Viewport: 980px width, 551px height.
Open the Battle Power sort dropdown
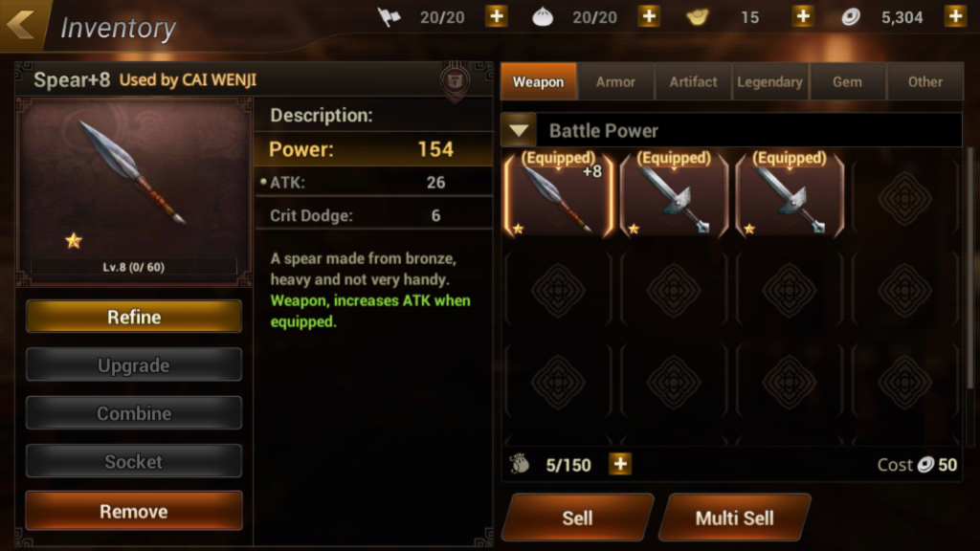[x=519, y=130]
